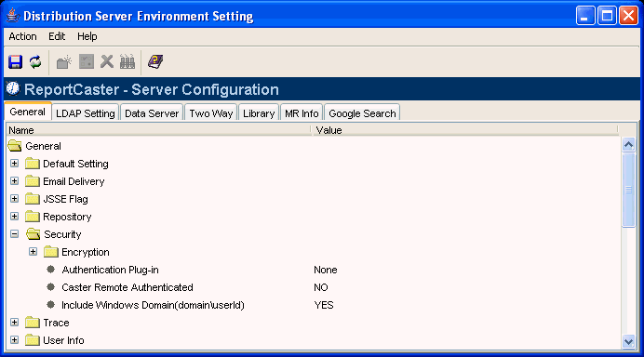Switch to the Google Search tab

click(362, 113)
